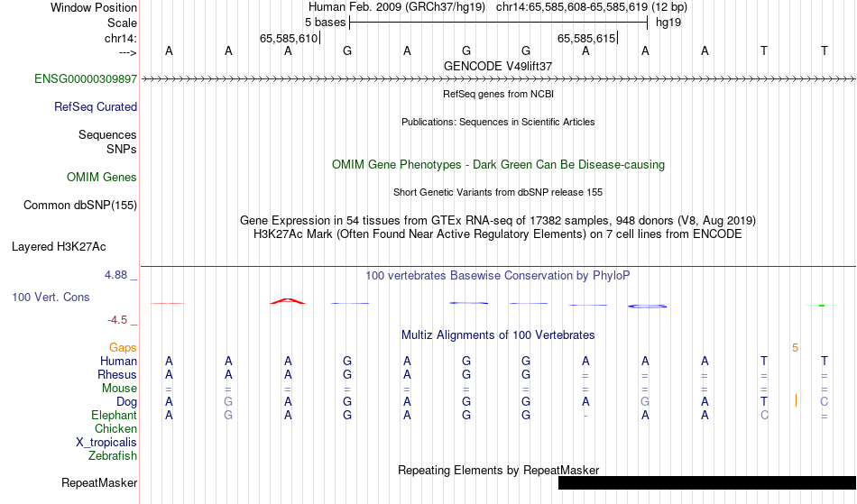Click the 4.88 PhyloP upper scale value
The height and width of the screenshot is (504, 857).
click(x=115, y=275)
